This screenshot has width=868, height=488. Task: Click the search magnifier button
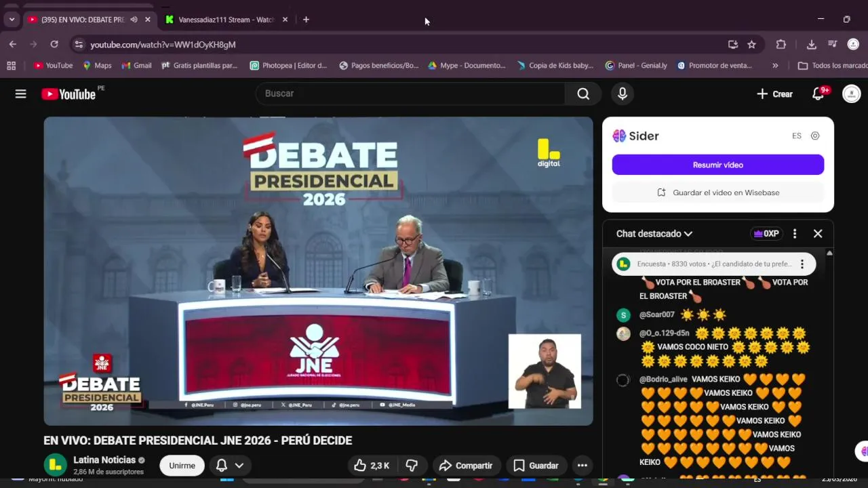click(583, 94)
